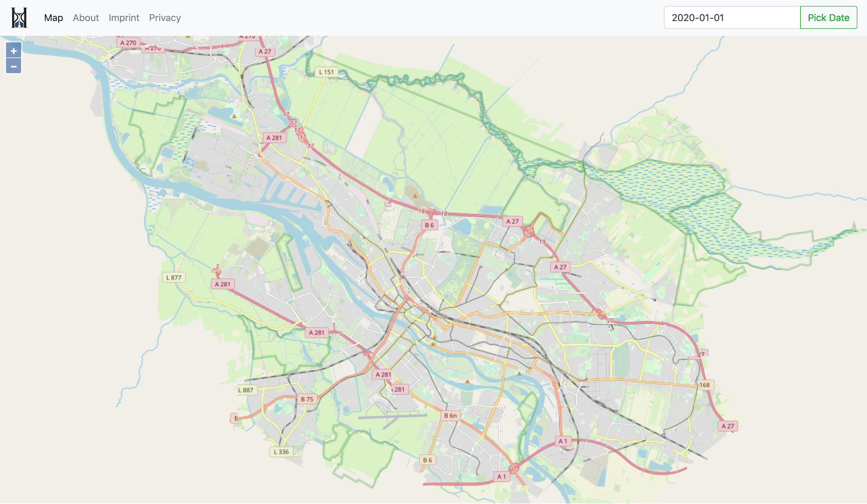Zoom in with the plus button
This screenshot has height=504, width=867.
pyautogui.click(x=14, y=51)
